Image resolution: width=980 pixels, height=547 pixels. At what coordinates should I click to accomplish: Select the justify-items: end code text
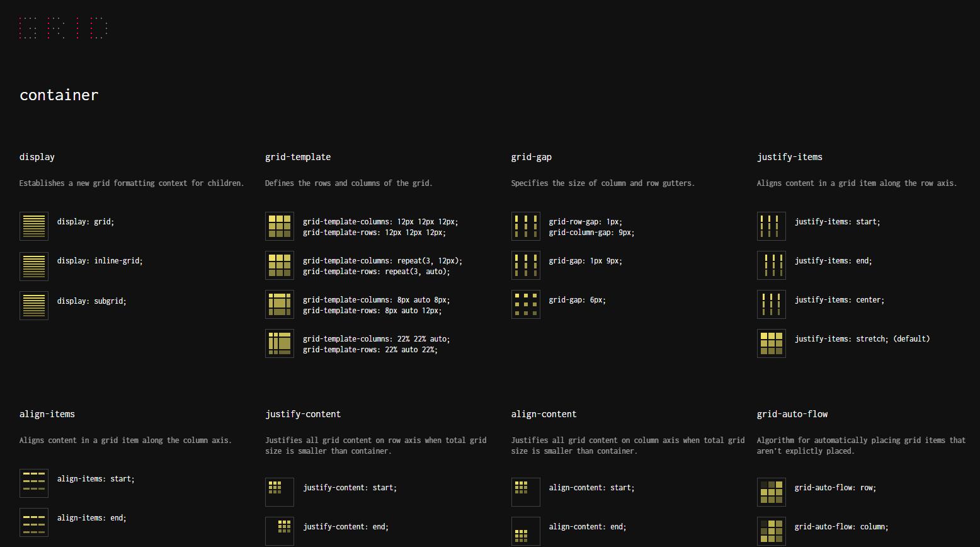coord(833,260)
